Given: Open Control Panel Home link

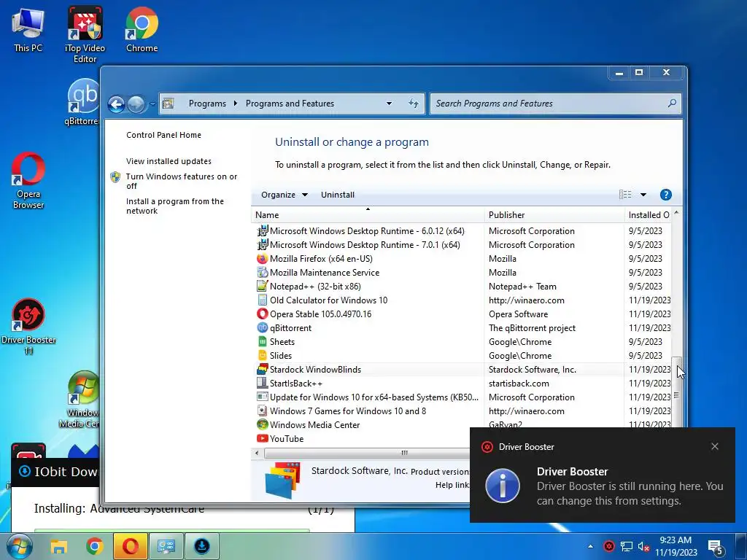Looking at the screenshot, I should [x=163, y=135].
